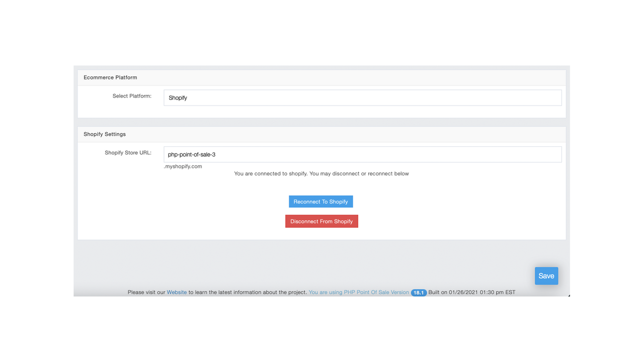644x362 pixels.
Task: Click the Shopify connection status message
Action: 321,173
